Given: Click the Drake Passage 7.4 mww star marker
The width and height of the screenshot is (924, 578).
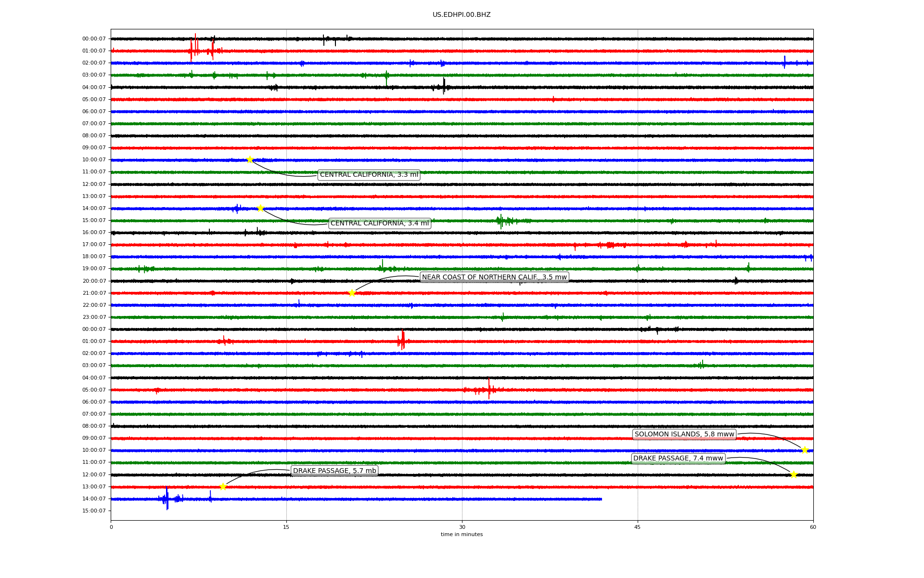Looking at the screenshot, I should (x=794, y=474).
